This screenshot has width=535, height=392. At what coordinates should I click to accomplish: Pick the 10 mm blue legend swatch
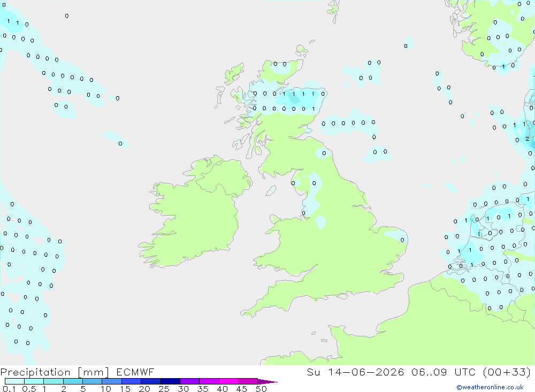click(x=112, y=381)
